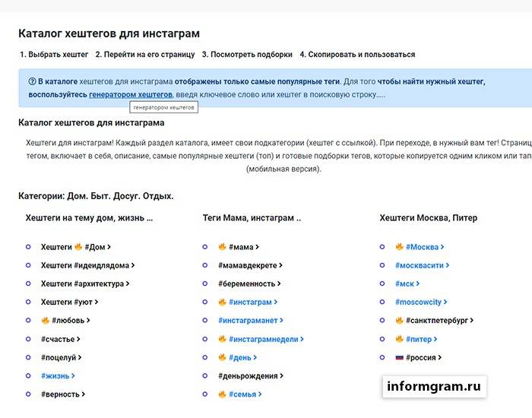Open the генератором хештегов link
This screenshot has height=418, width=532.
pyautogui.click(x=131, y=95)
